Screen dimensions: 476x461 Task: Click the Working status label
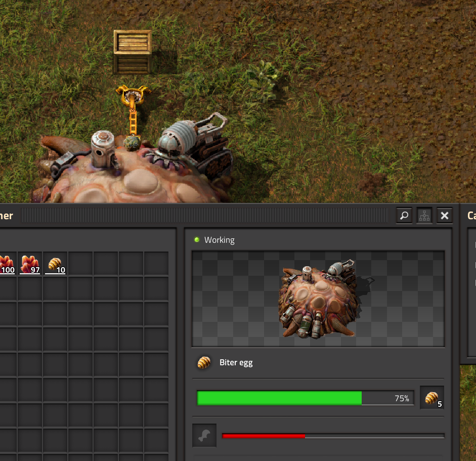coord(219,240)
